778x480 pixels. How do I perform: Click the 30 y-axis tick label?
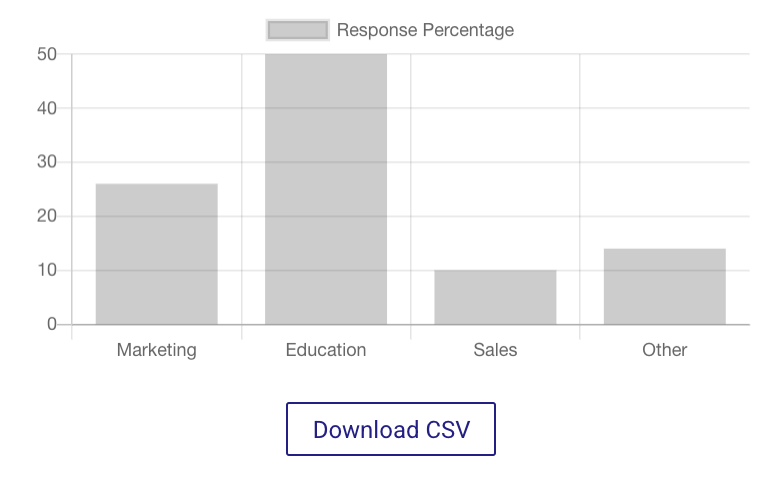[x=46, y=162]
